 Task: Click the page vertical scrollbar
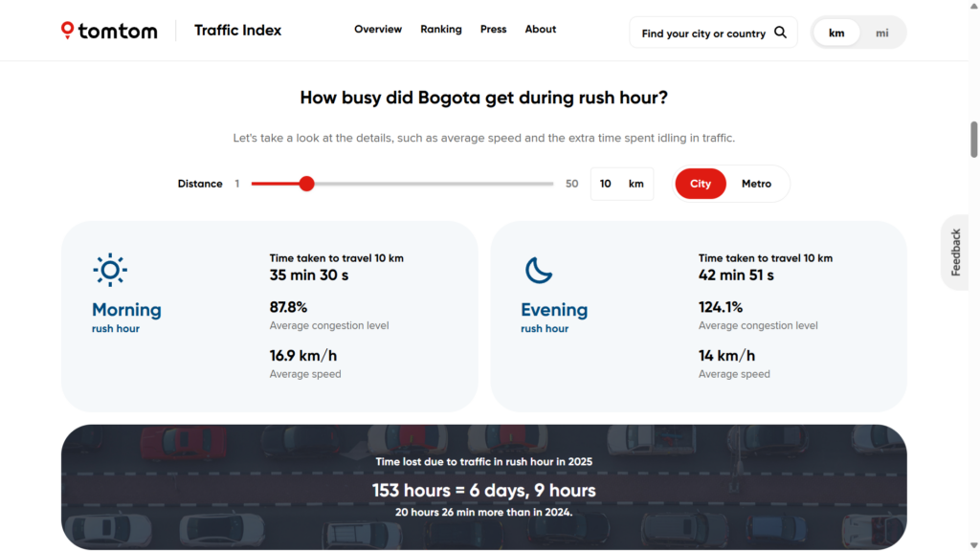tap(974, 140)
